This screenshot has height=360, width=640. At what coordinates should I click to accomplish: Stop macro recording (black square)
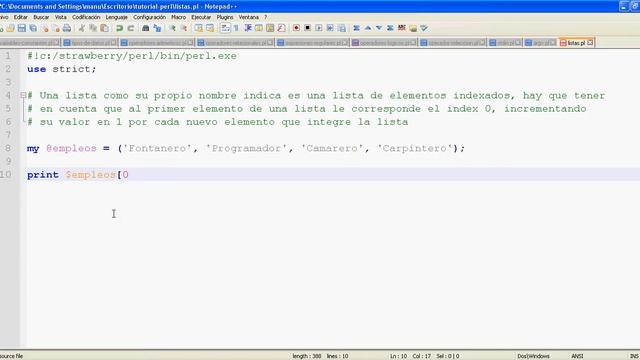tap(308, 28)
